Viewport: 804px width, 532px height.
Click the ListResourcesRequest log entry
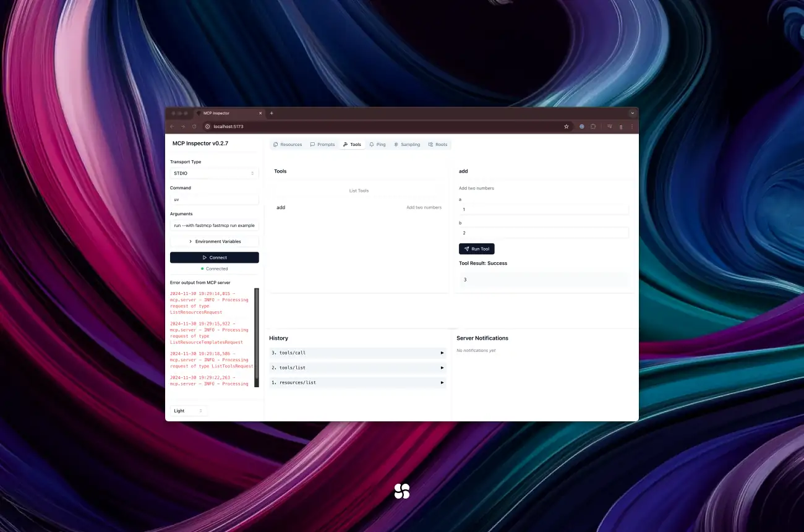pos(209,303)
